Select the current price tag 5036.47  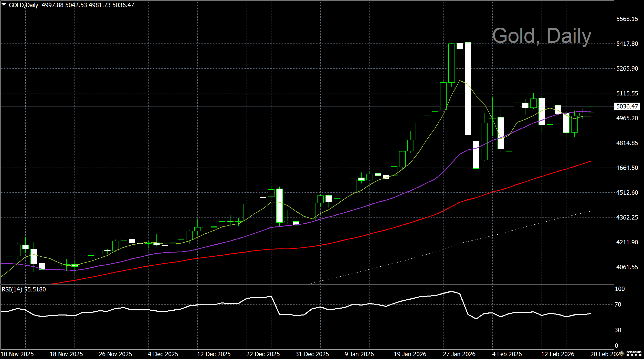coord(627,106)
